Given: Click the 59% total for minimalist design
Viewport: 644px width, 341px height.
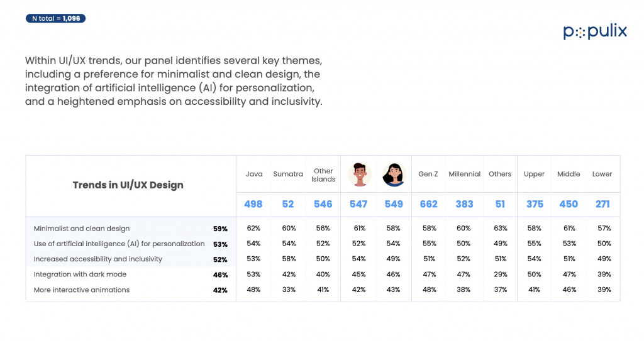Looking at the screenshot, I should click(220, 229).
